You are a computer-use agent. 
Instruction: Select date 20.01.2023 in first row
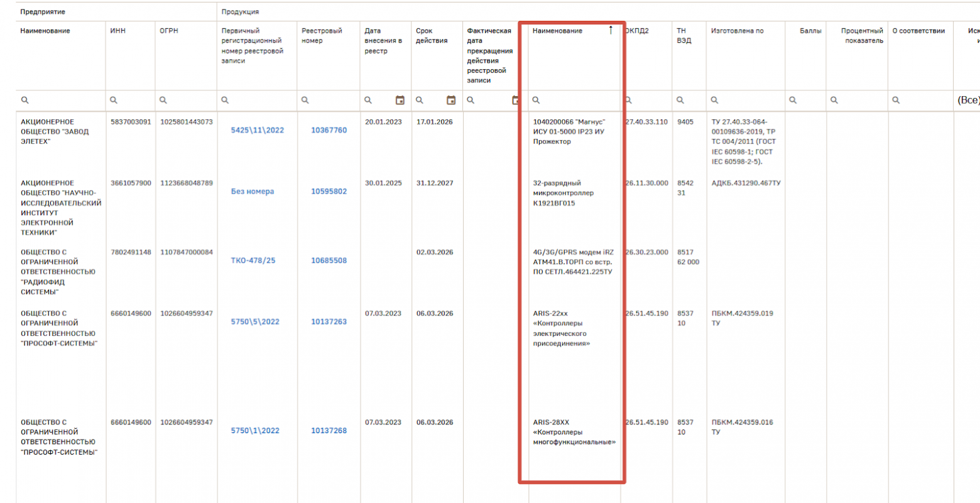click(x=383, y=122)
